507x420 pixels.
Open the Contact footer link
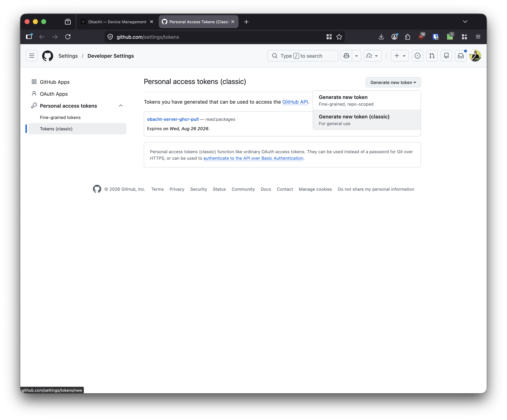pos(285,189)
